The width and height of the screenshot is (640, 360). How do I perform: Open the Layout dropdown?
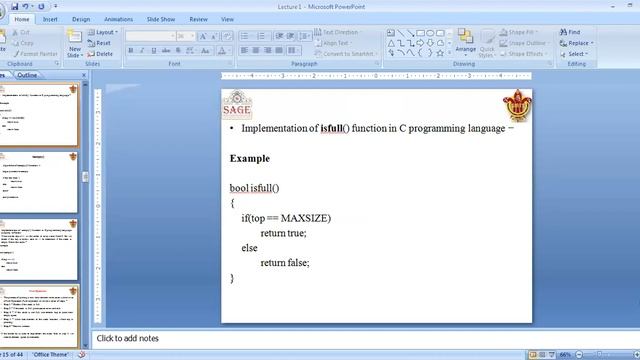[103, 32]
